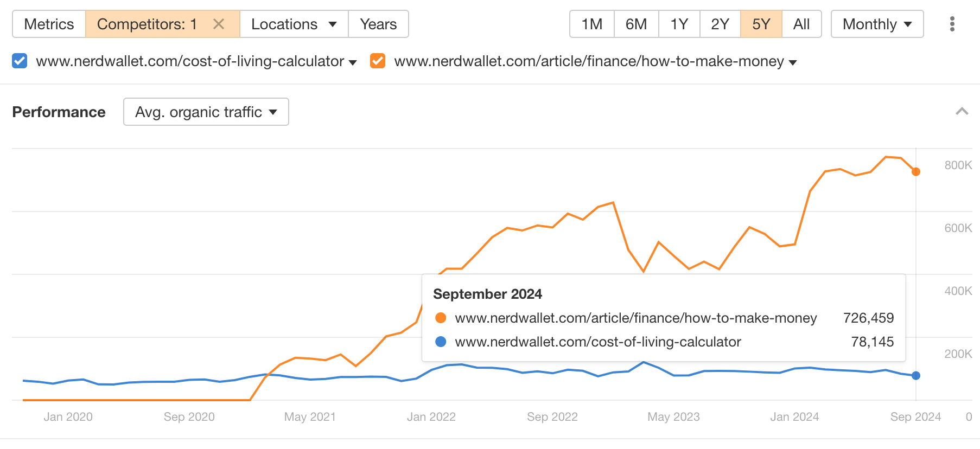Uncheck the how-to-make-money URL
980x449 pixels.
point(377,61)
